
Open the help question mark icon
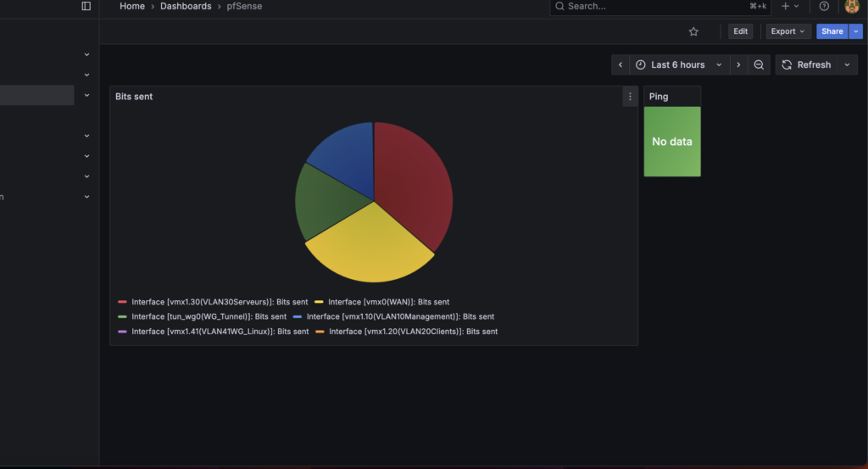coord(824,6)
